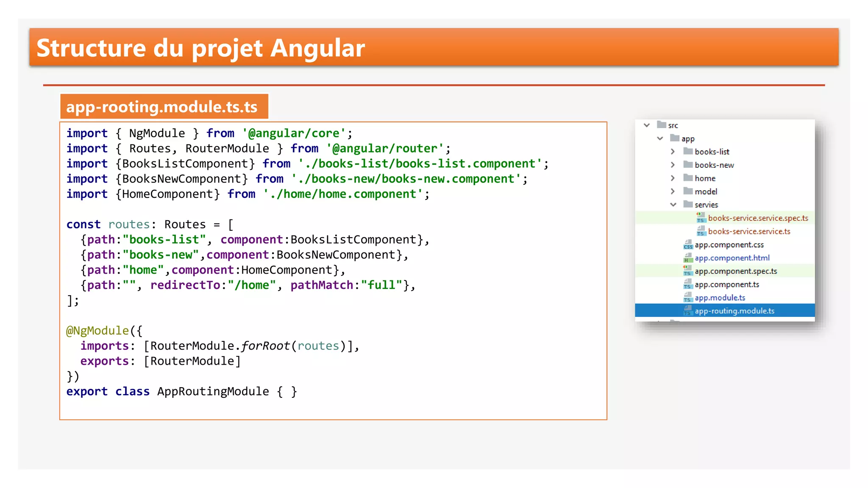
Task: Expand the model folder chevron
Action: point(673,191)
